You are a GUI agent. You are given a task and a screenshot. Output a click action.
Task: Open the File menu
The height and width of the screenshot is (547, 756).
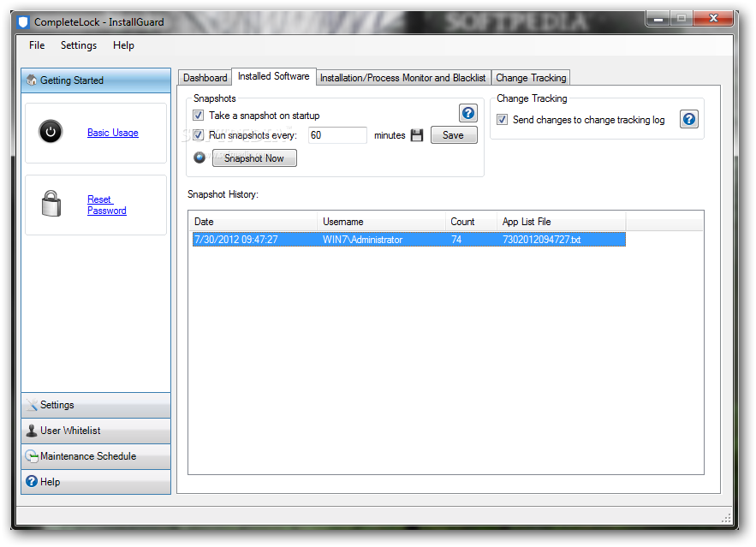point(37,45)
